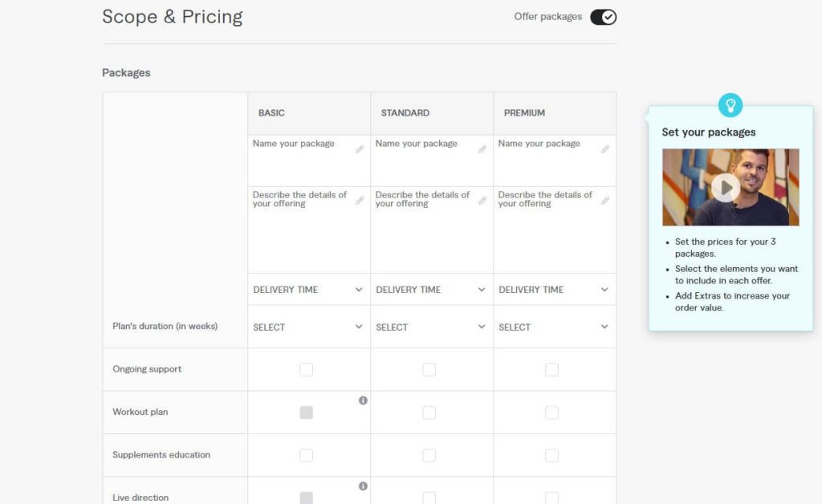Click pencil icon in Basic package name

[x=360, y=149]
